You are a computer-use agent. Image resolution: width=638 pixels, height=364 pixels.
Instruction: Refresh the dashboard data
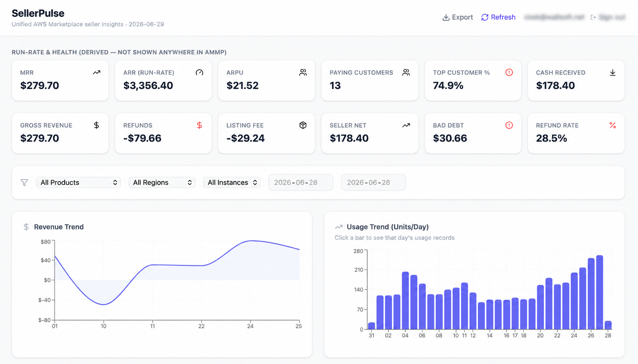tap(498, 17)
